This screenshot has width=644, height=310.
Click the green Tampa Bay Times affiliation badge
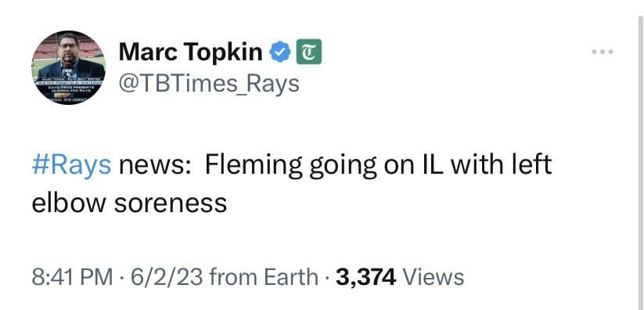(309, 52)
